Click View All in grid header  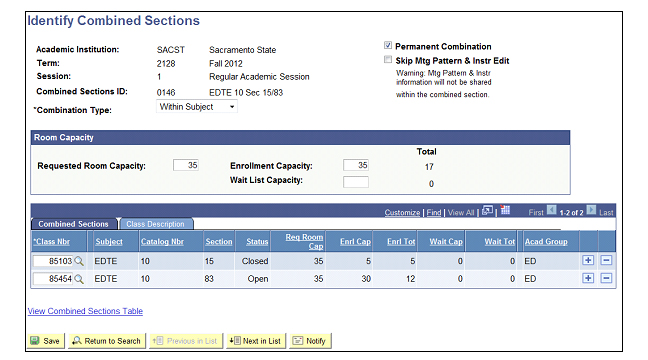pos(461,212)
